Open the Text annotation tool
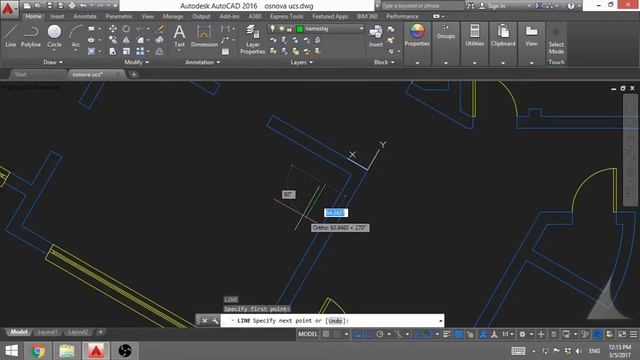Image resolution: width=640 pixels, height=360 pixels. [180, 36]
